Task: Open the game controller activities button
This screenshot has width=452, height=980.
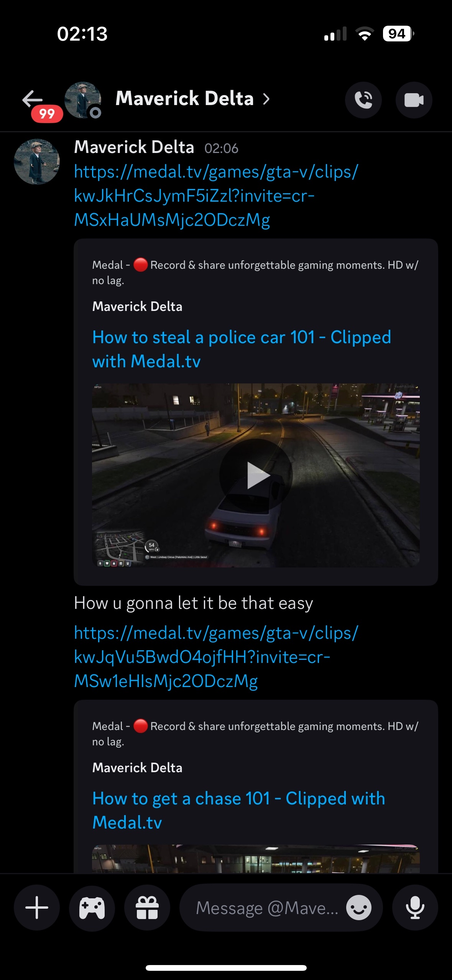Action: tap(92, 908)
